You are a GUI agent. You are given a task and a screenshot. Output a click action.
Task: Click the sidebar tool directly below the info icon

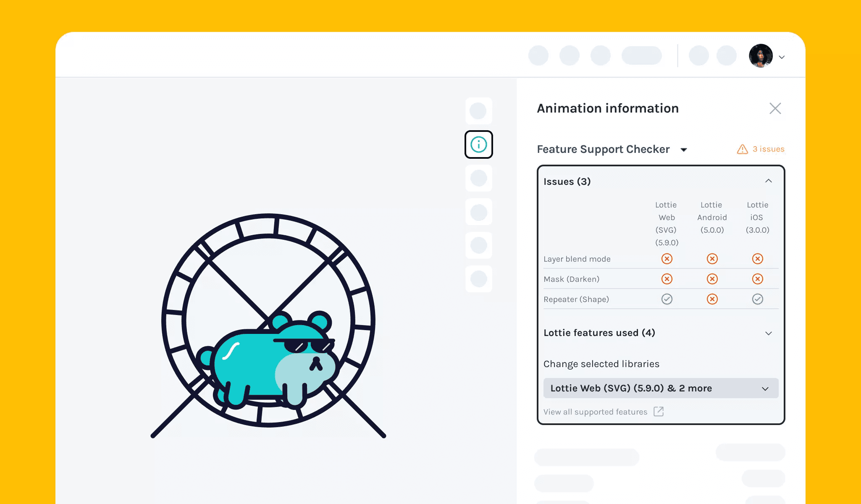(x=478, y=178)
